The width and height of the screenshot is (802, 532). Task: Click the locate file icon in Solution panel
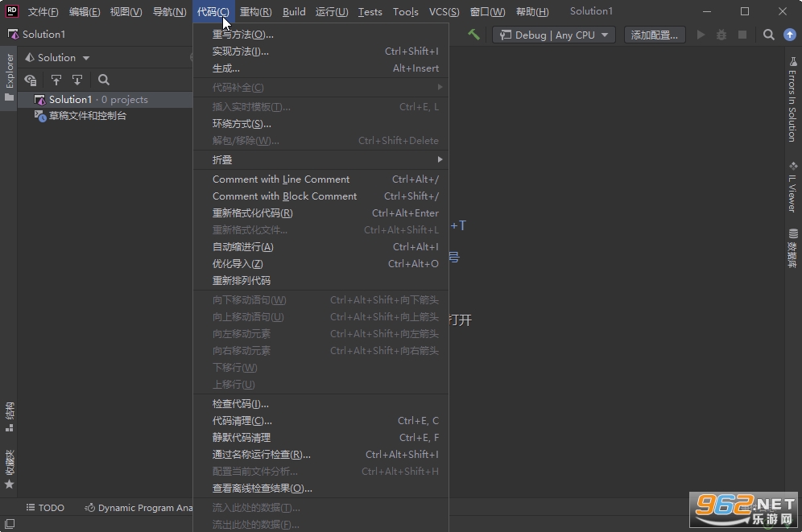31,80
